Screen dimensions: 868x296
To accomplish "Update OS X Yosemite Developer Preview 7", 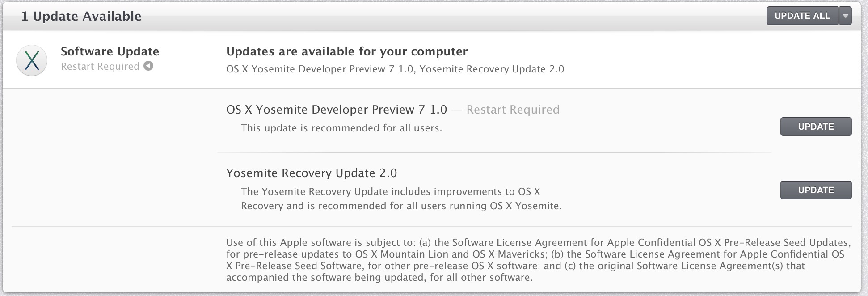I will (x=816, y=127).
